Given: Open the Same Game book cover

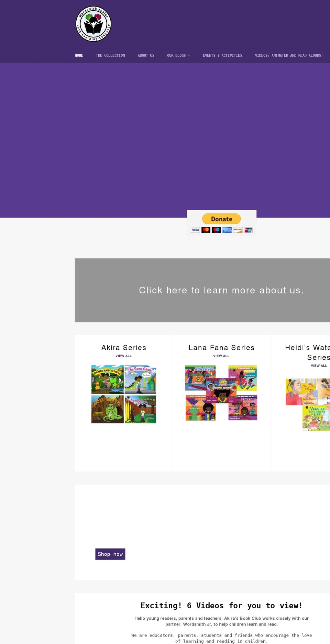Looking at the screenshot, I should [140, 380].
